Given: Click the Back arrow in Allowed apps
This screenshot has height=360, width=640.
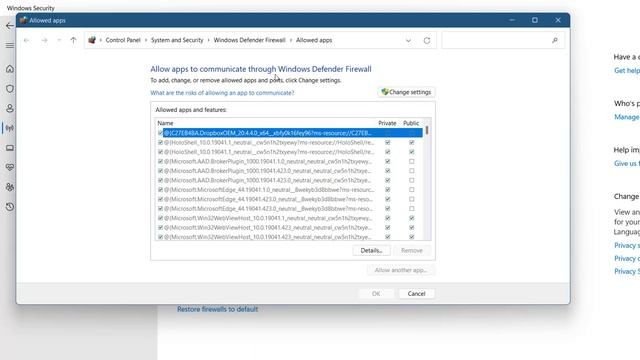Looking at the screenshot, I should (27, 40).
